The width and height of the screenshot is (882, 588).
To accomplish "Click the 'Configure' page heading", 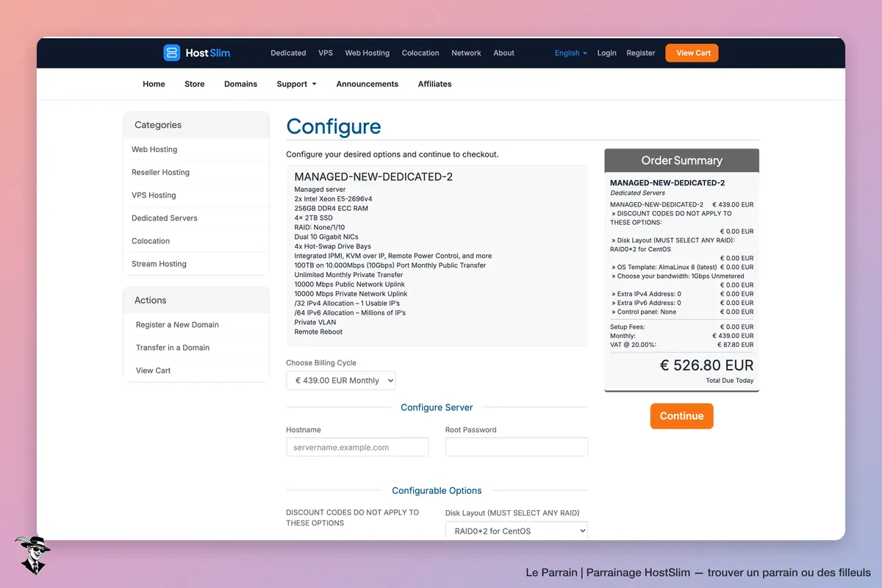I will point(334,126).
